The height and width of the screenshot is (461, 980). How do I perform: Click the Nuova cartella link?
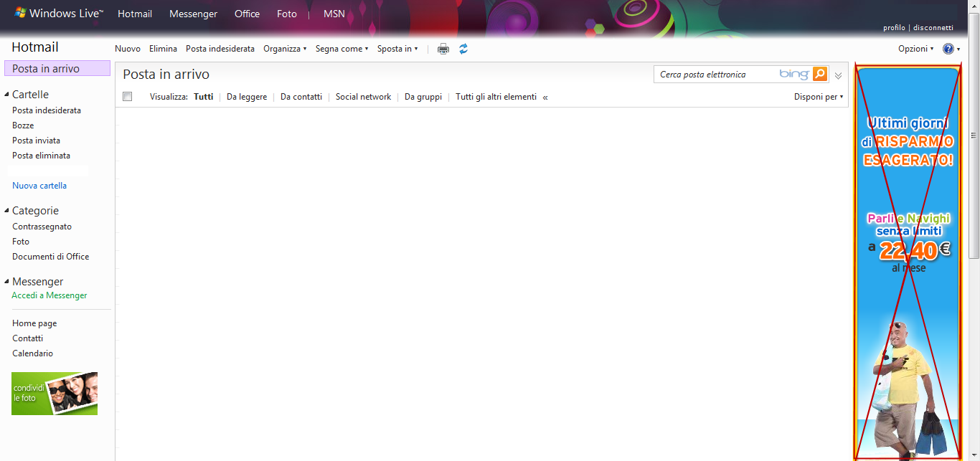click(39, 186)
